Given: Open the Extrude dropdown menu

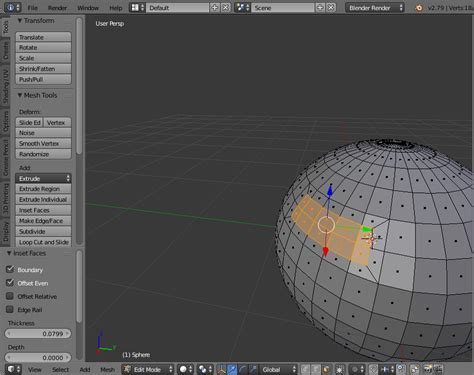Looking at the screenshot, I should 43,178.
